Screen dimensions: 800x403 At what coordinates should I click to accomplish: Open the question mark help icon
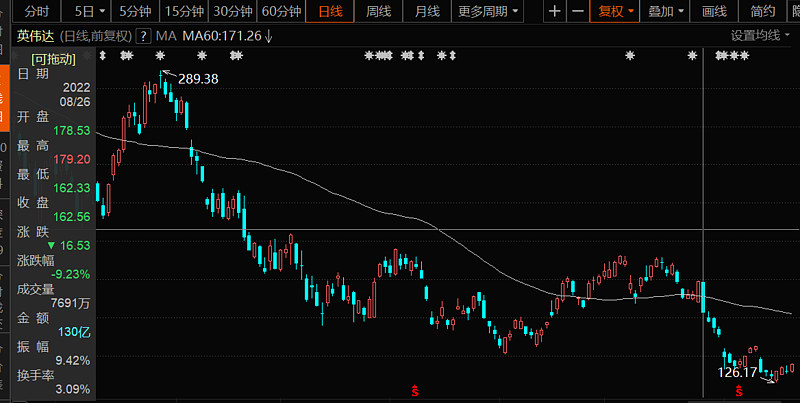(x=144, y=36)
